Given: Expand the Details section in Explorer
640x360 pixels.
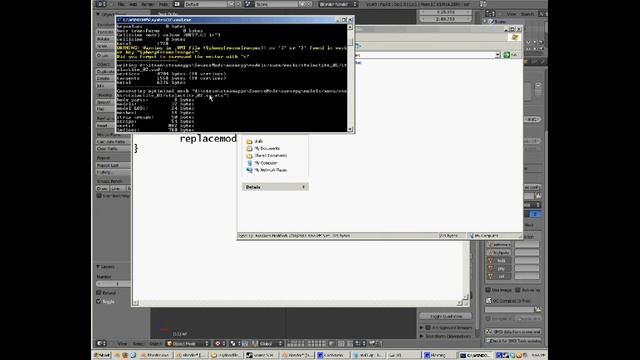Looking at the screenshot, I should (x=303, y=187).
